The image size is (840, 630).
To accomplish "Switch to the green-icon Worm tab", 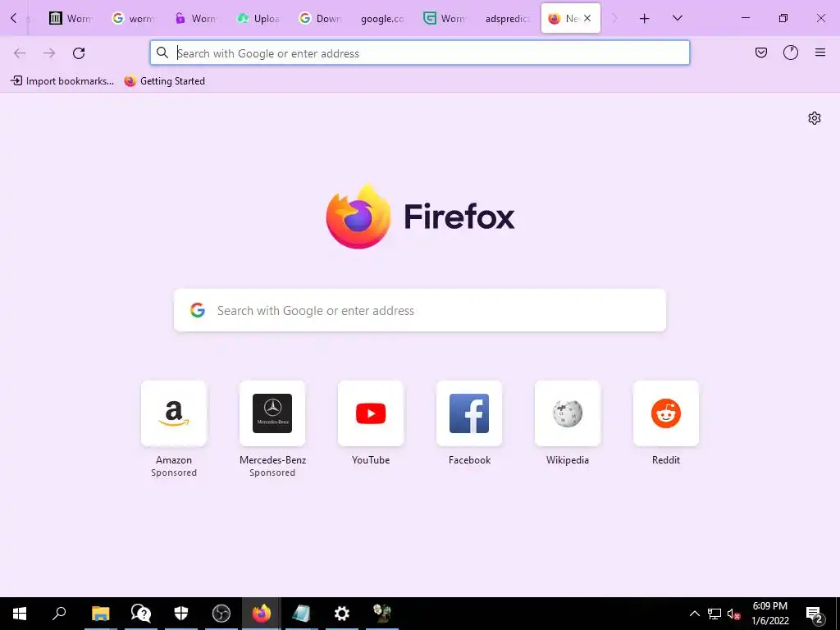I will 444,18.
